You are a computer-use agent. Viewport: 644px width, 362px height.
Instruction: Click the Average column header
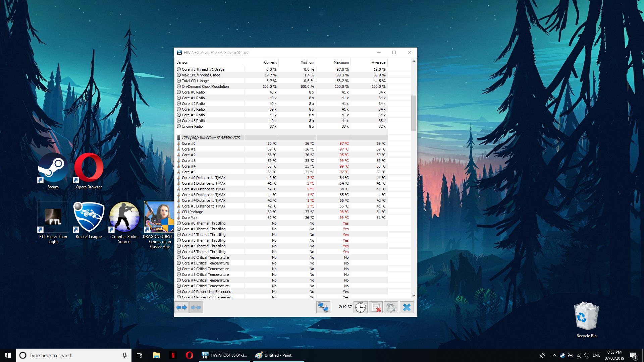[x=378, y=62]
